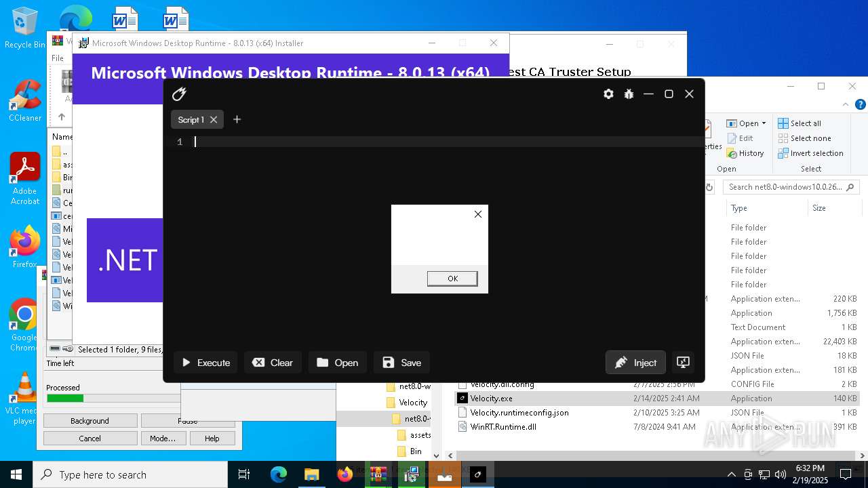
Task: Add a new script tab
Action: (237, 119)
